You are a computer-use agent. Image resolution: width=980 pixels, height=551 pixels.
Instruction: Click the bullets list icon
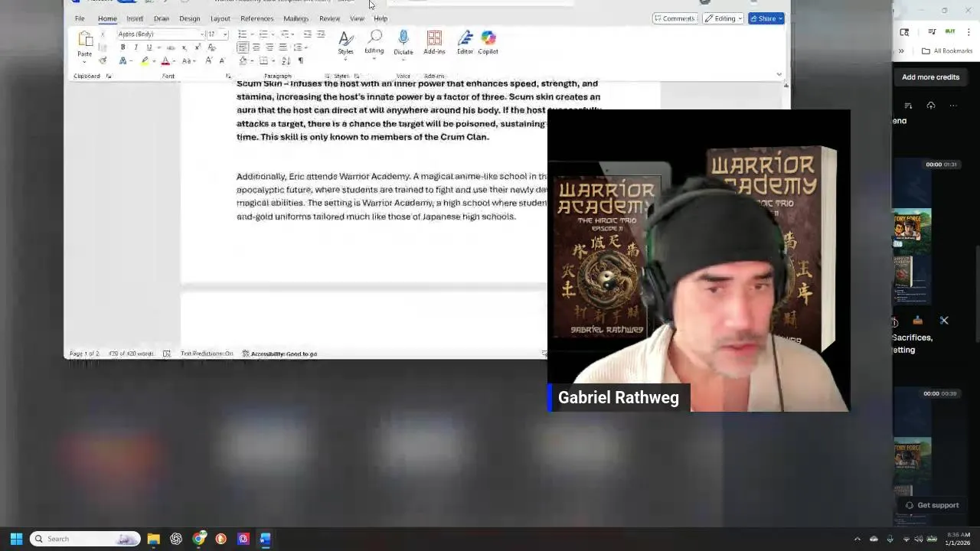[242, 34]
